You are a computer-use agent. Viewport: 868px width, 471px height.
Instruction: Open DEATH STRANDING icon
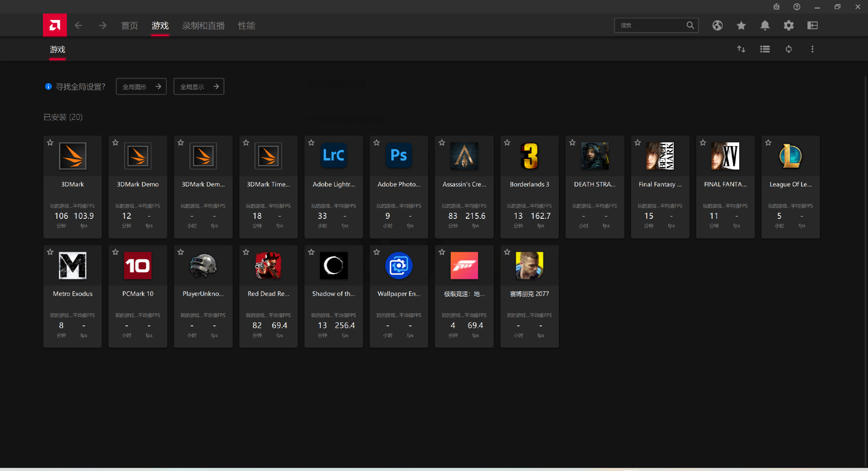click(x=595, y=156)
